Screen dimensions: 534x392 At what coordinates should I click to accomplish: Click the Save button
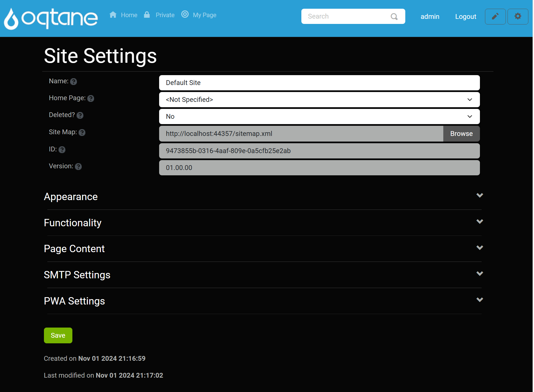tap(58, 335)
